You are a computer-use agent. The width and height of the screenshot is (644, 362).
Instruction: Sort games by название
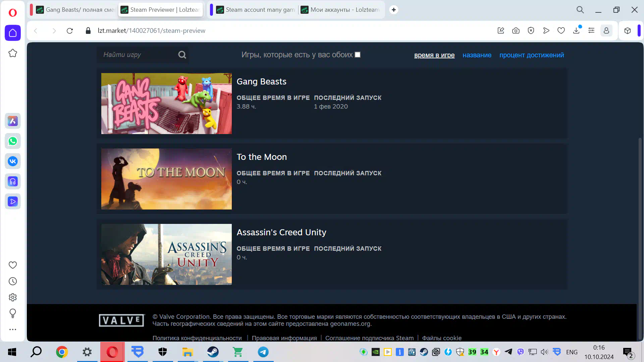[x=477, y=55]
